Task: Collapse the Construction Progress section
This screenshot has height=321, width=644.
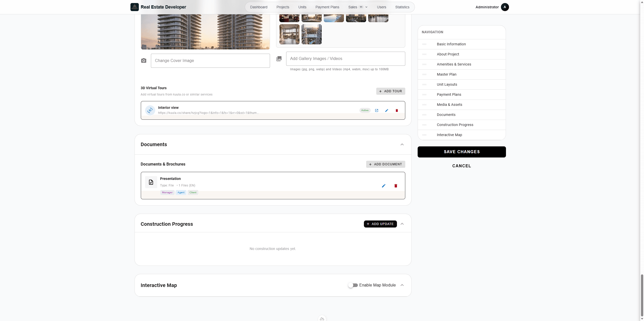Action: tap(402, 224)
